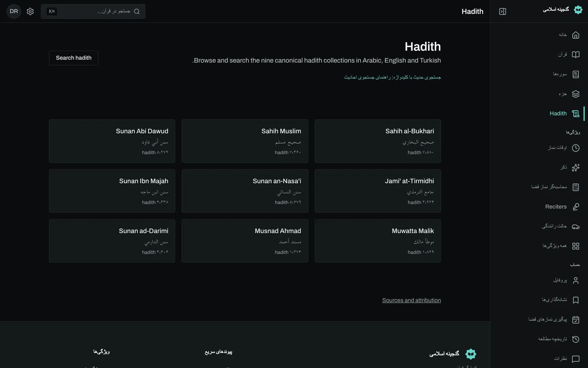This screenshot has height=368, width=588.
Task: Click the search magnifier icon
Action: point(137,11)
